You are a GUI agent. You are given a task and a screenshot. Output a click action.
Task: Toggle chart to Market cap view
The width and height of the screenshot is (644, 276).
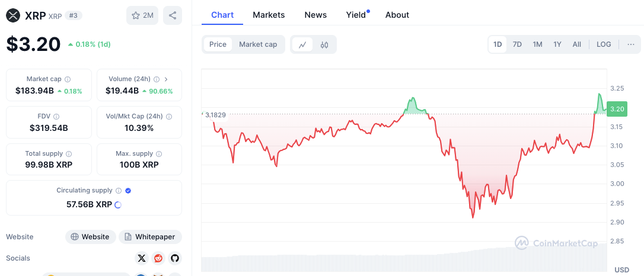[x=258, y=44]
